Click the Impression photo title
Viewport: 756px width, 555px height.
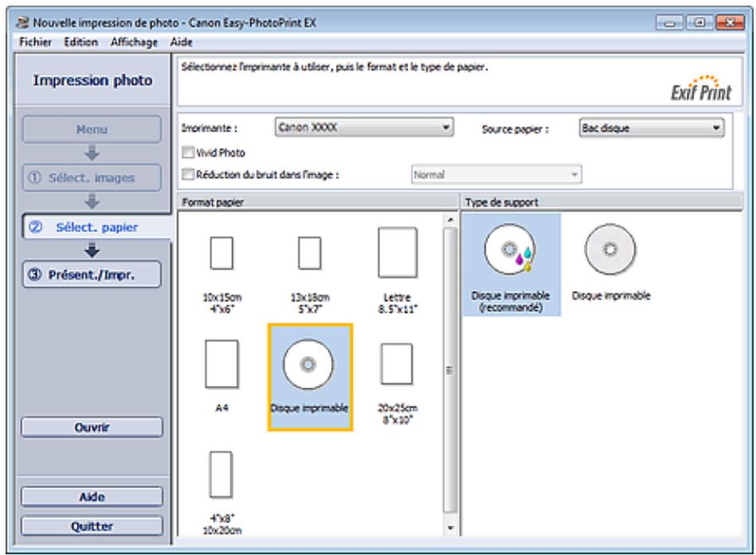click(93, 80)
